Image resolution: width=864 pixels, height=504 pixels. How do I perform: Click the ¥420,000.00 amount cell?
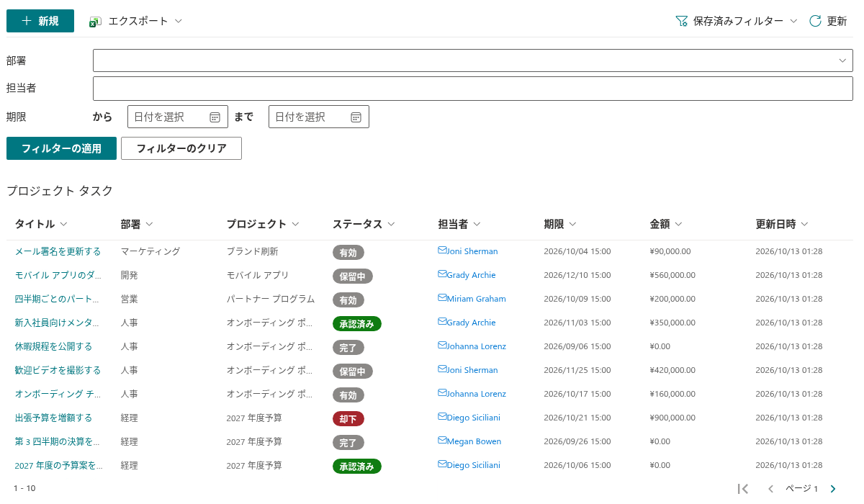(x=672, y=370)
